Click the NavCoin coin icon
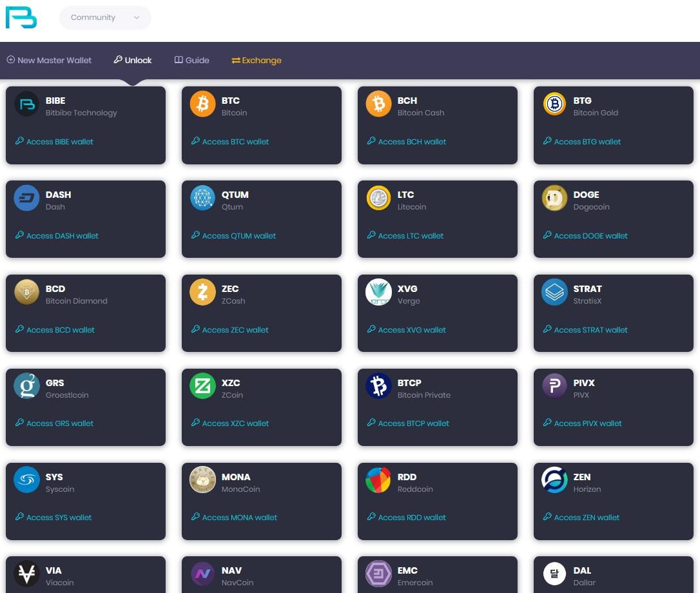The height and width of the screenshot is (593, 700). pyautogui.click(x=202, y=574)
